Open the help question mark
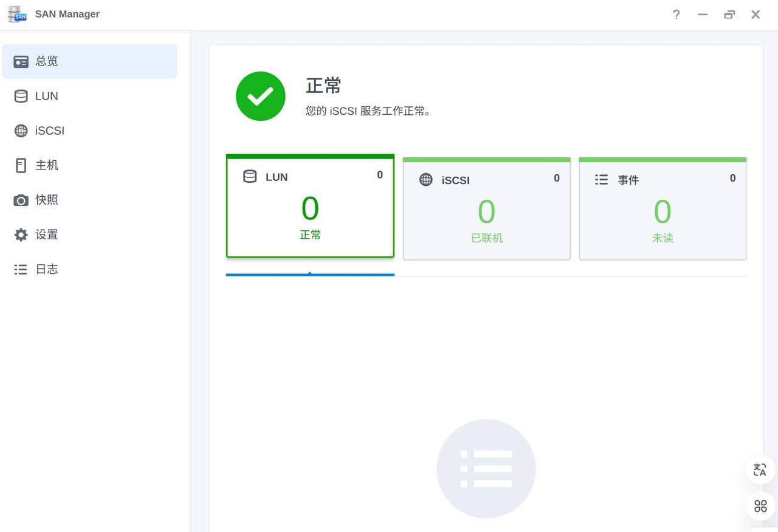The height and width of the screenshot is (532, 778). [x=676, y=15]
